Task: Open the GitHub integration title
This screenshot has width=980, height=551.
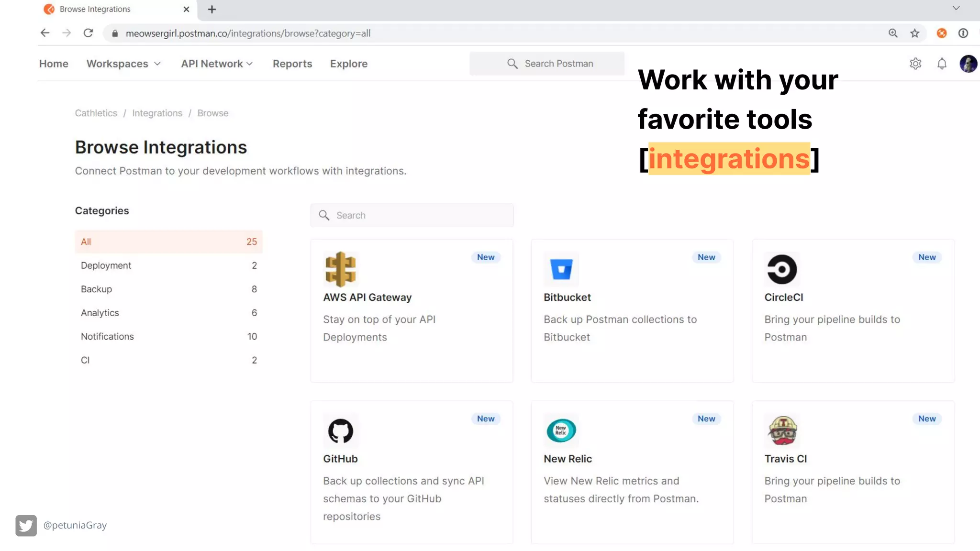Action: tap(340, 459)
